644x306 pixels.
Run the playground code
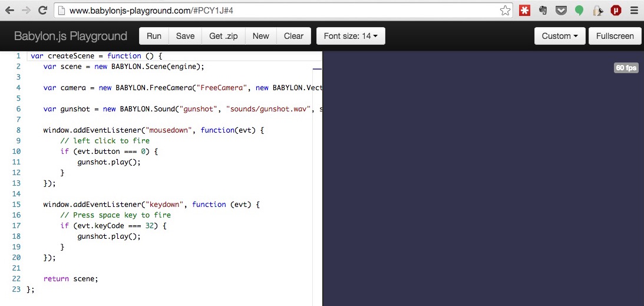click(x=154, y=36)
